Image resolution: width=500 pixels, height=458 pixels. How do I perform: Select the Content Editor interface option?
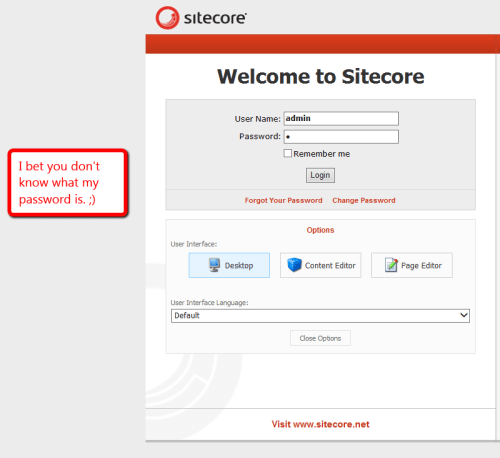(x=321, y=265)
